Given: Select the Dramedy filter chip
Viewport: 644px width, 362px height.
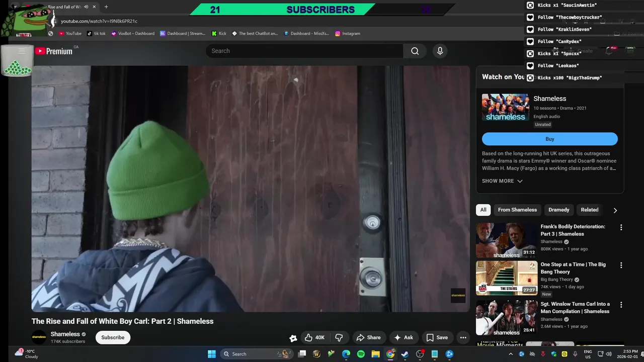Looking at the screenshot, I should point(559,210).
